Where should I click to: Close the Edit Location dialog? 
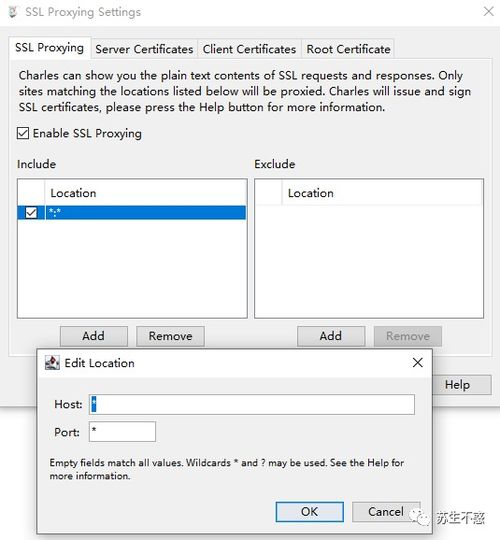click(x=417, y=362)
